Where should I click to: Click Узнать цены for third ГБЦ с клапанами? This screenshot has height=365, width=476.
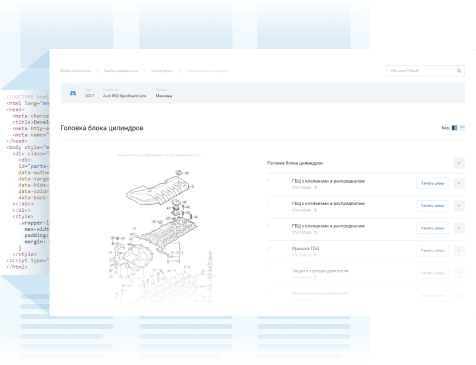tap(433, 228)
